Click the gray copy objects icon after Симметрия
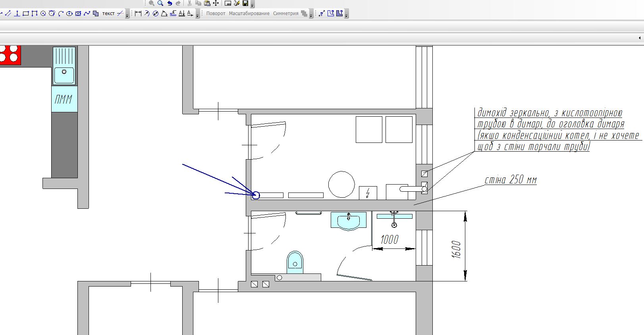This screenshot has height=335, width=644. 304,13
